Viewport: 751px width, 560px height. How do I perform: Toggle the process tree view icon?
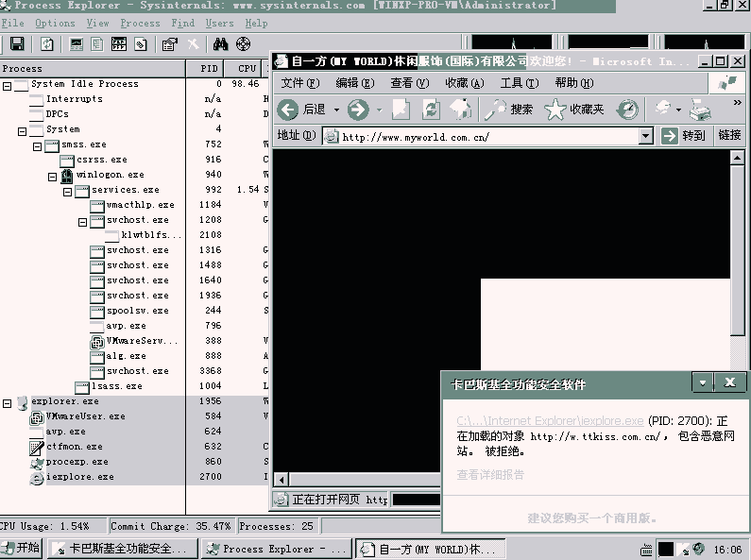(x=97, y=44)
